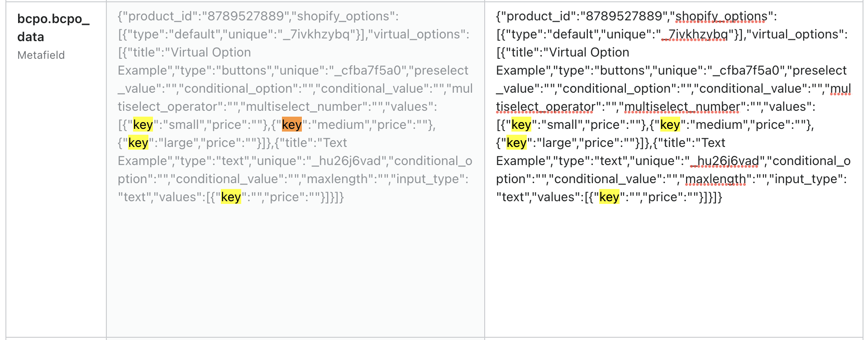The width and height of the screenshot is (868, 340).
Task: Click the underlined "_hu26j6vad" unique value
Action: click(x=725, y=161)
